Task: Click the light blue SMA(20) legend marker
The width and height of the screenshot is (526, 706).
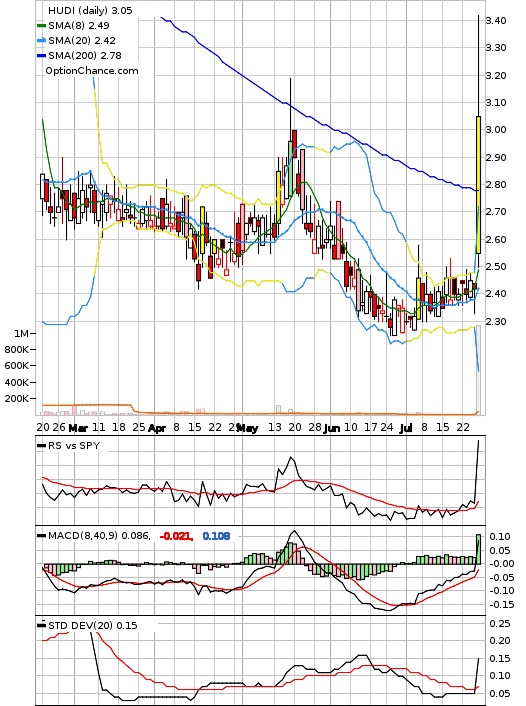Action: click(41, 41)
